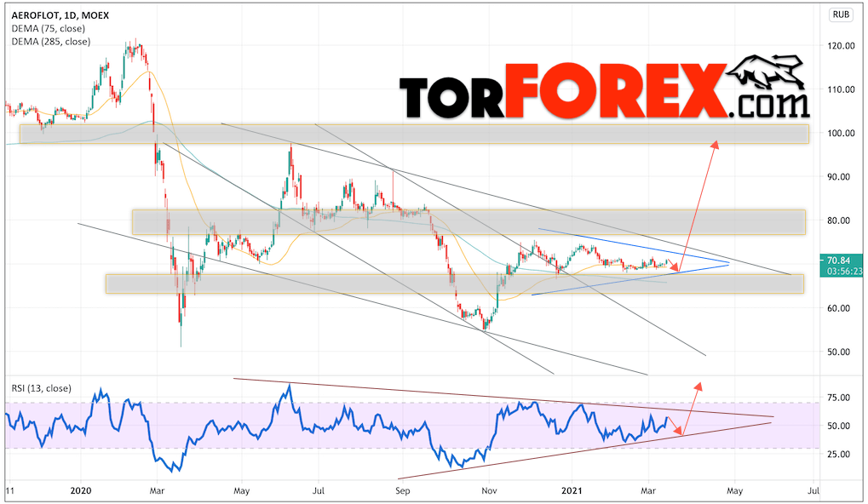Click the RSI 25.00 axis label

[838, 455]
